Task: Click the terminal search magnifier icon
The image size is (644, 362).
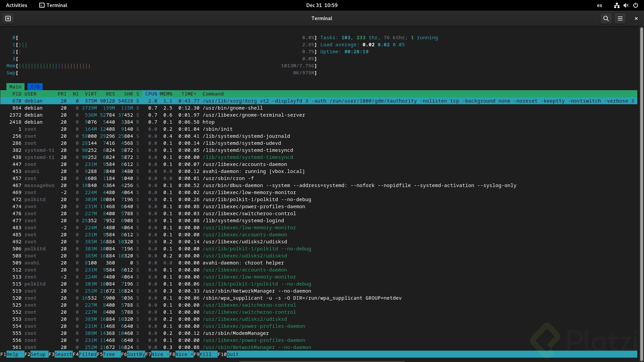Action: point(606,18)
